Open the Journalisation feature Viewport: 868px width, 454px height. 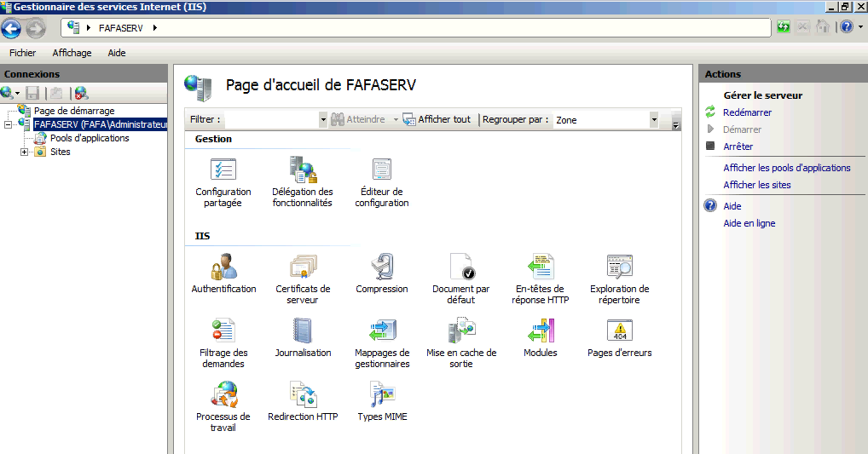click(x=303, y=338)
